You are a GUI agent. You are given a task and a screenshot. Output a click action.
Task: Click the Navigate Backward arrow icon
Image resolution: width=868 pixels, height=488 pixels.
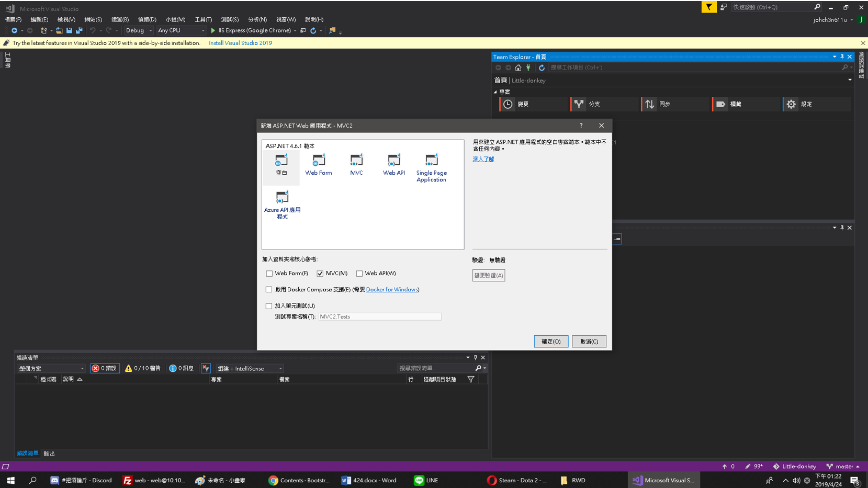point(14,30)
